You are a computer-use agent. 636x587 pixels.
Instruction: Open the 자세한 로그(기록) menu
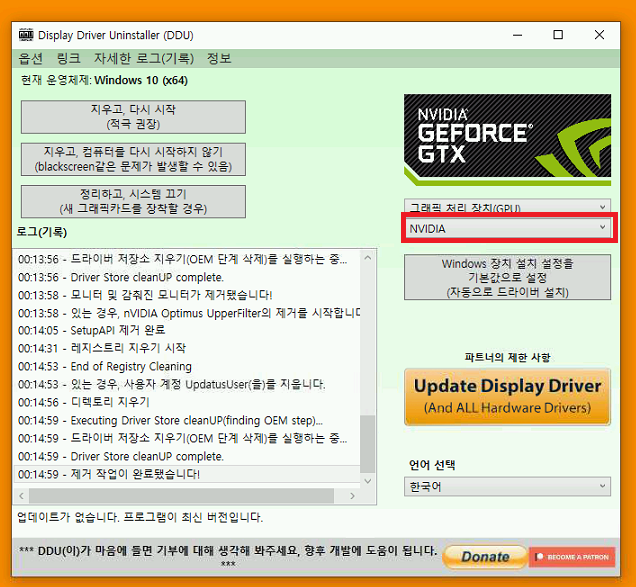click(144, 58)
